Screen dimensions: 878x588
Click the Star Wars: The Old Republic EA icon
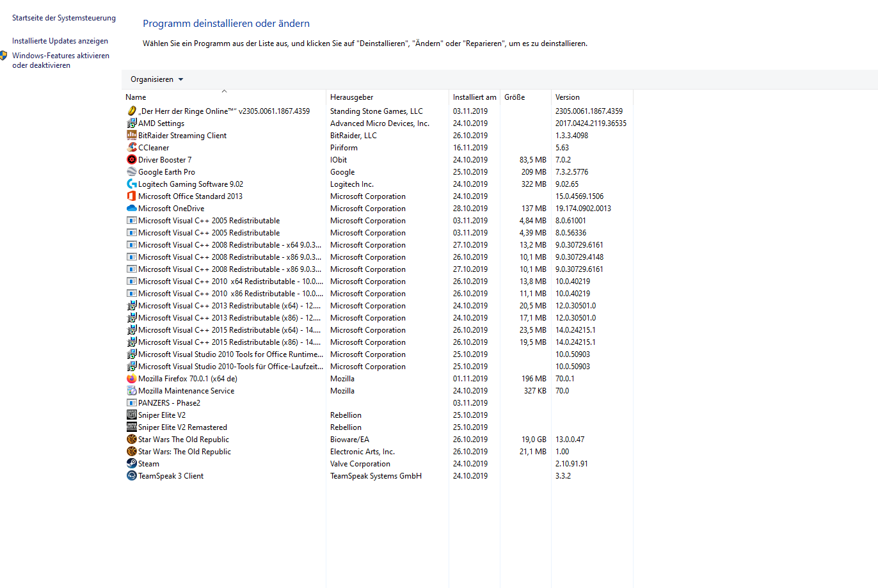[132, 451]
